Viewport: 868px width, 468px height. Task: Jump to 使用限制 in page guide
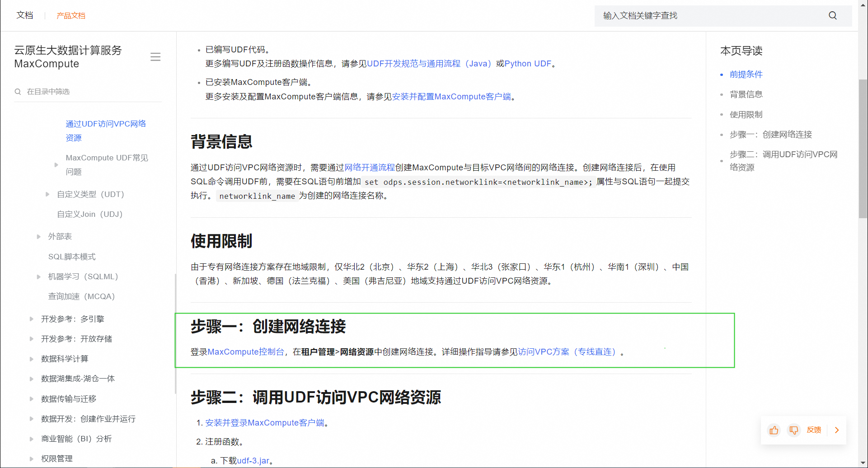746,115
